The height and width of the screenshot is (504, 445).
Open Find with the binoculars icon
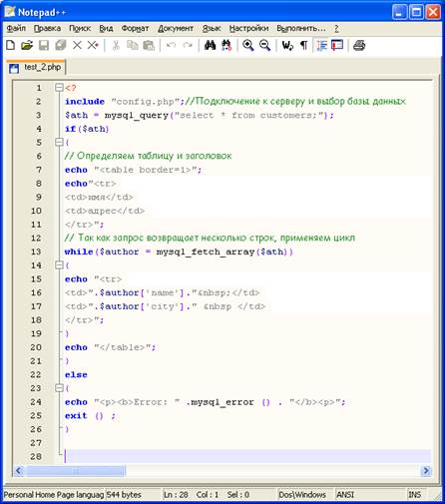coord(210,45)
